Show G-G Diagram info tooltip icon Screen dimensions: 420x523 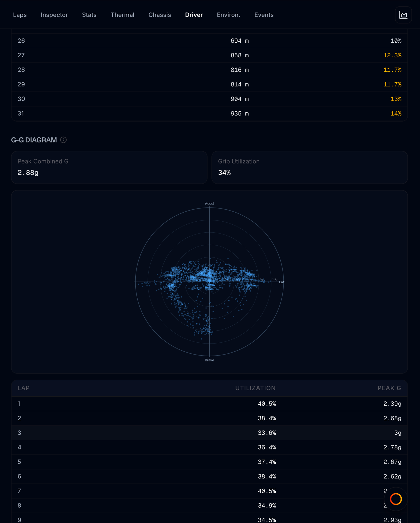pyautogui.click(x=63, y=140)
